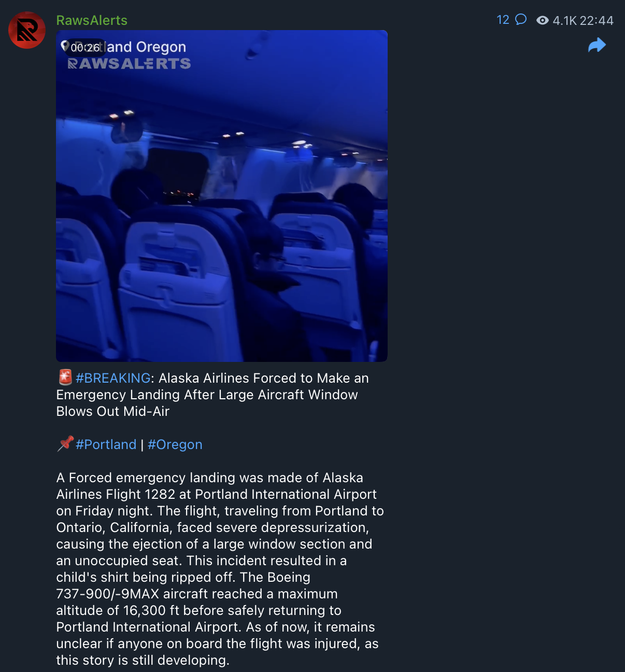Image resolution: width=625 pixels, height=672 pixels.
Task: Click the RAWSALERTS watermark on video
Action: coord(129,63)
